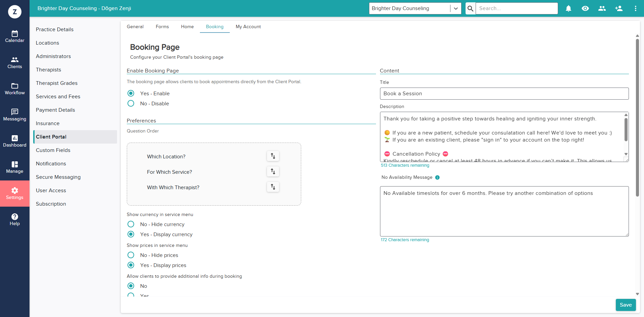Select No - Hide prices option
This screenshot has height=317, width=644.
(131, 255)
